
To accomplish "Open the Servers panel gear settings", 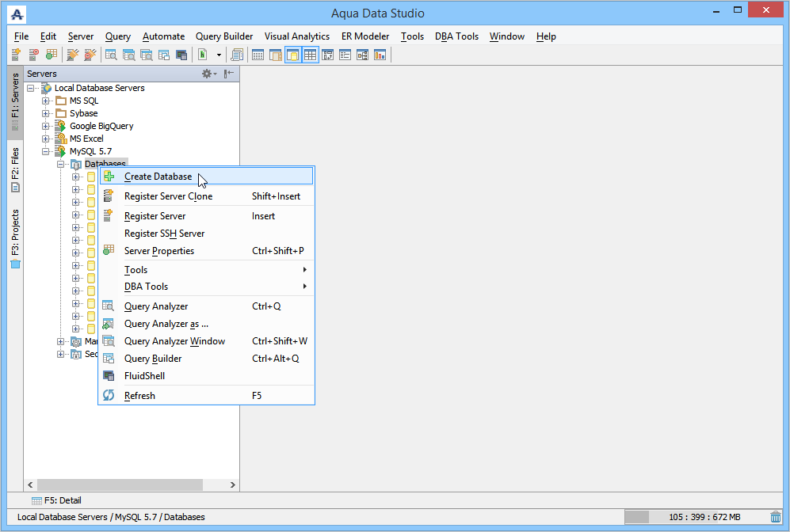I will coord(208,74).
